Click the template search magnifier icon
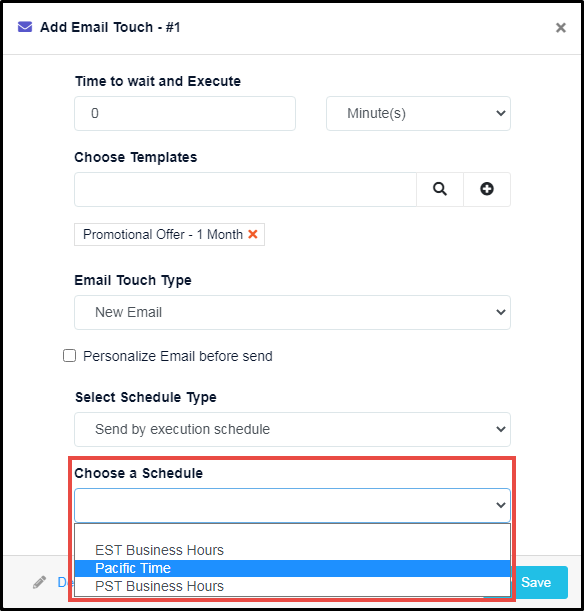The width and height of the screenshot is (584, 611). tap(440, 189)
